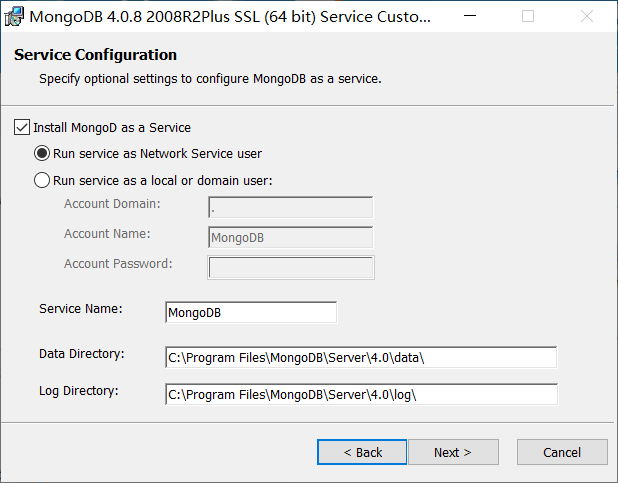
Task: Focus the Account Password text box
Action: [290, 267]
